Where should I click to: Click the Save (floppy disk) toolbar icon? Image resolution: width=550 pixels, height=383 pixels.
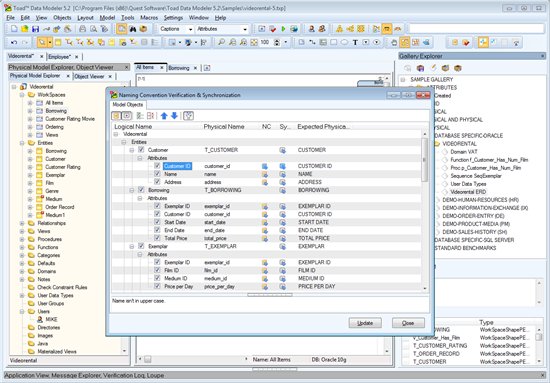pyautogui.click(x=35, y=29)
